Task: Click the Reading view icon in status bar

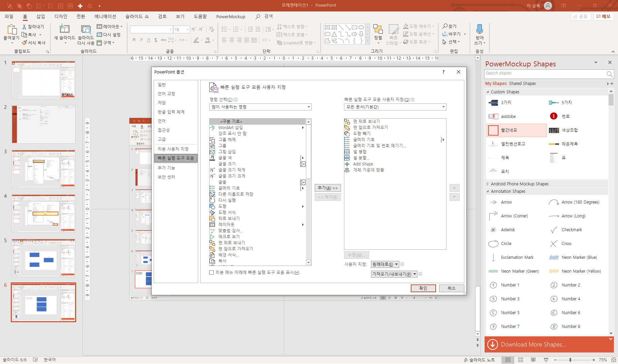Action: (533, 360)
